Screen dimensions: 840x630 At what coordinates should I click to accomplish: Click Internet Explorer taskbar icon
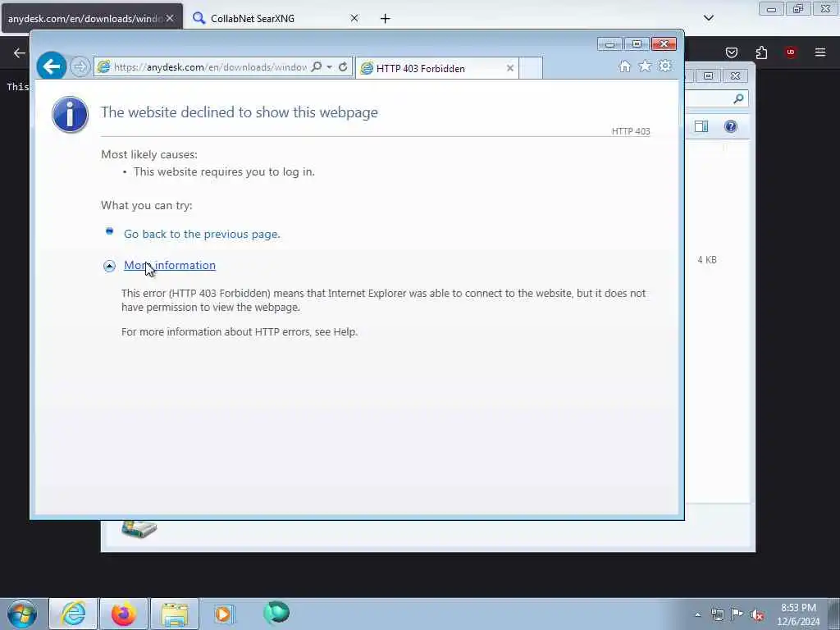(x=73, y=614)
